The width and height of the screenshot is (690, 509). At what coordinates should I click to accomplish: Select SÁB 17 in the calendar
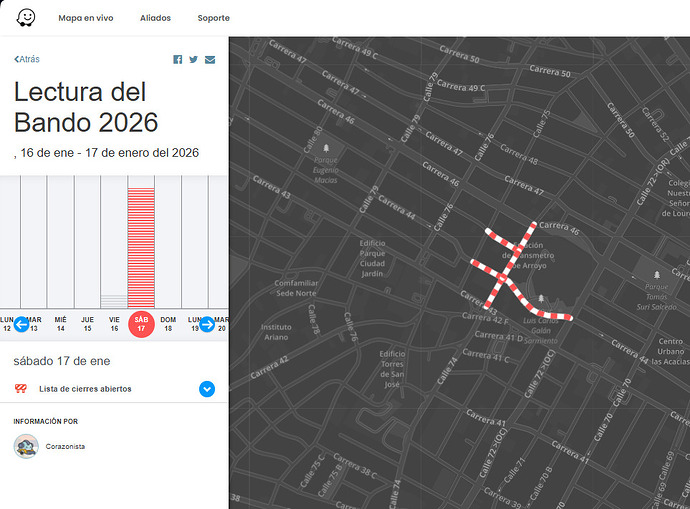[141, 323]
